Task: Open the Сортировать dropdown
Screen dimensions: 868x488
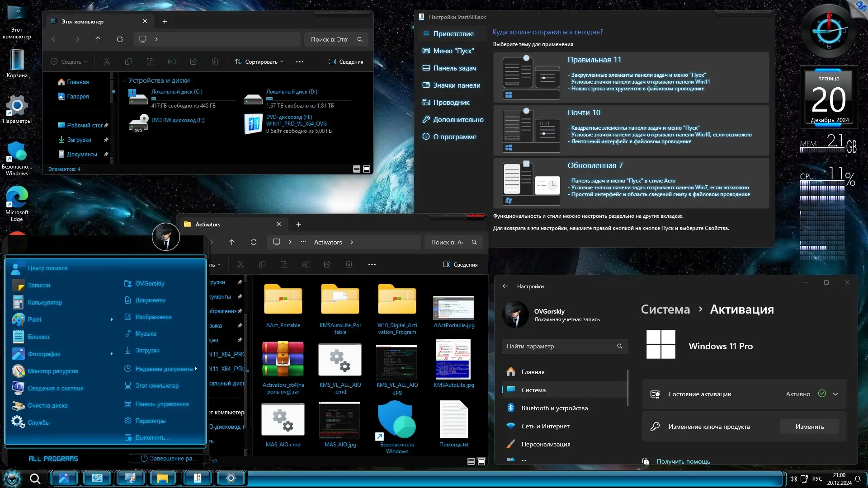Action: (x=259, y=62)
